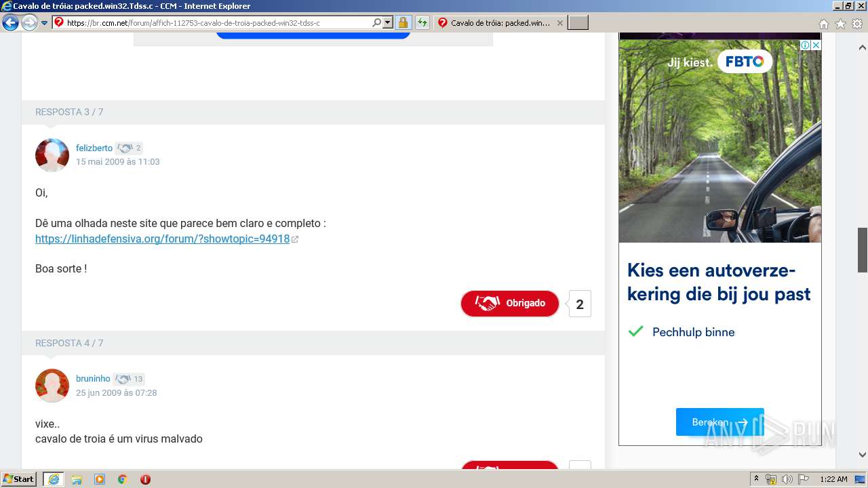
Task: Close the Cavalo de tróia tab
Action: coord(560,22)
